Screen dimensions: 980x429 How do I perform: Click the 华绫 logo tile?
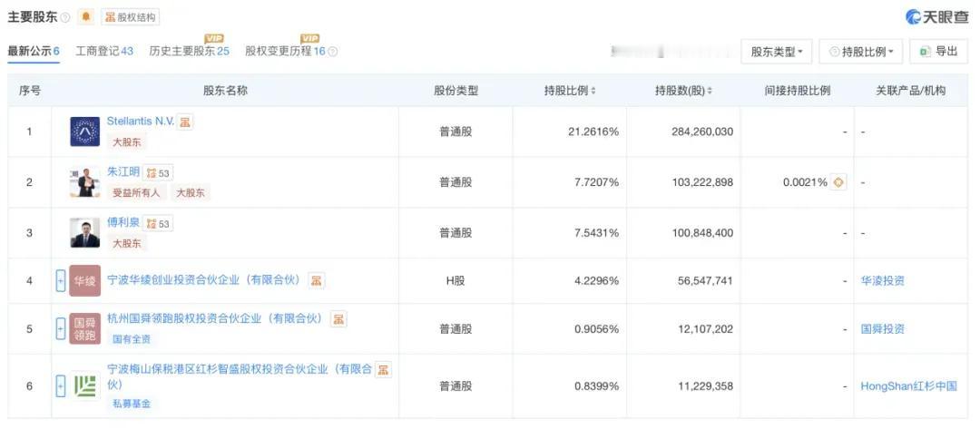click(85, 281)
